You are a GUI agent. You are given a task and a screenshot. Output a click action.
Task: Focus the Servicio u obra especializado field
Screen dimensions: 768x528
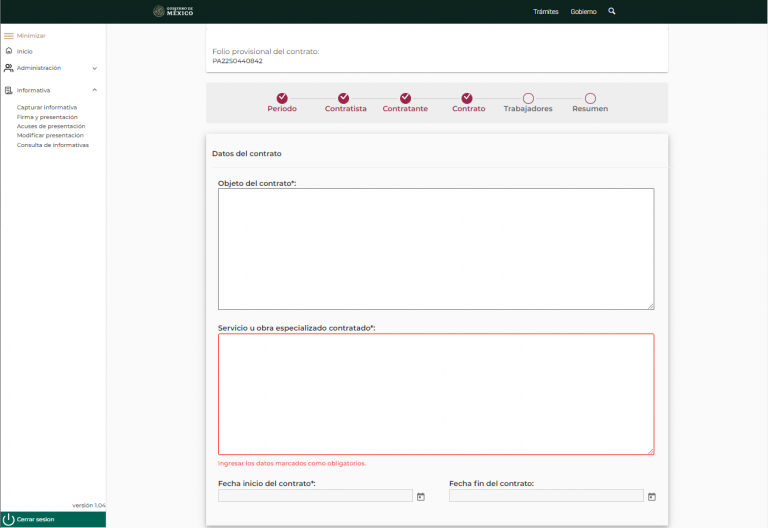pos(436,394)
